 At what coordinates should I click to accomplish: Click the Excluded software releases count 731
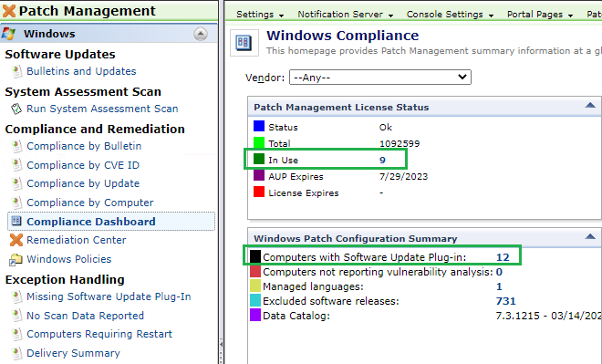click(x=505, y=301)
